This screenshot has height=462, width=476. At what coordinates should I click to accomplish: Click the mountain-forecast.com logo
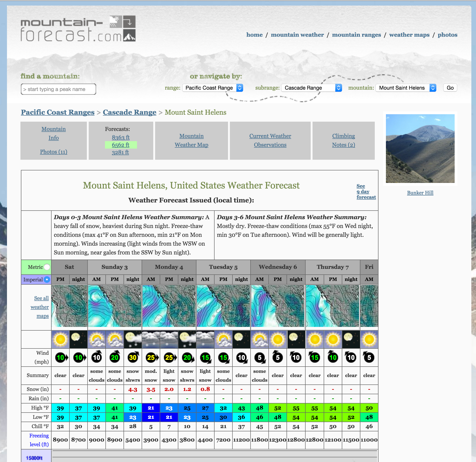pos(78,29)
